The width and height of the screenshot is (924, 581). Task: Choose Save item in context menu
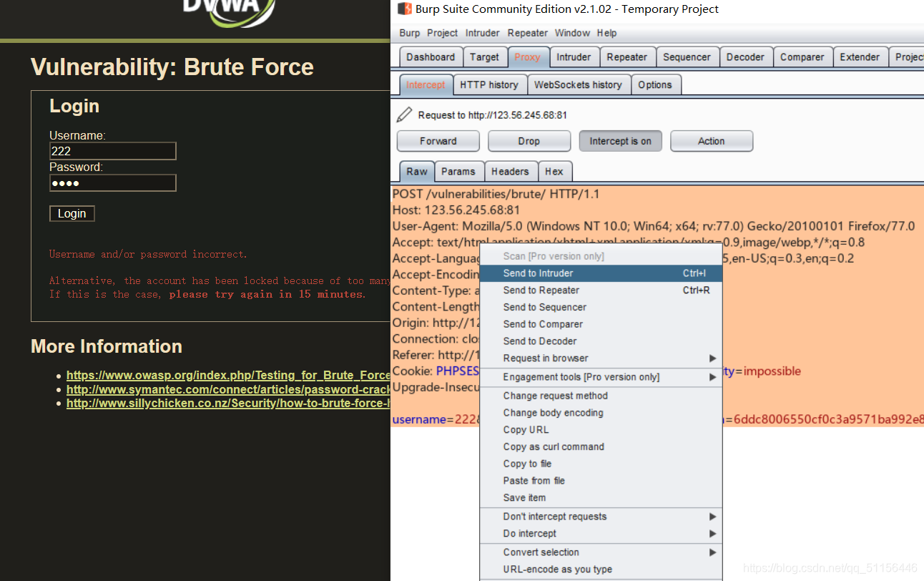point(601,498)
